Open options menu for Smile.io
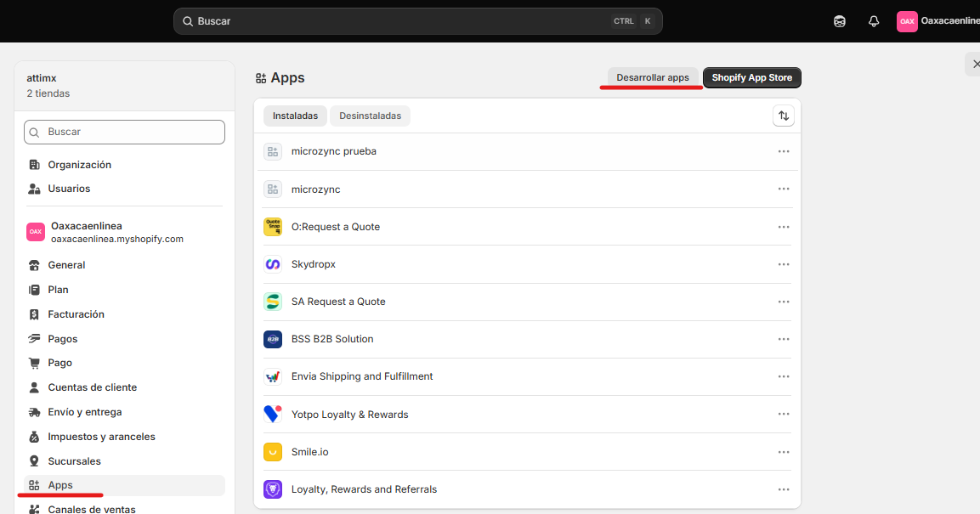 [x=783, y=452]
